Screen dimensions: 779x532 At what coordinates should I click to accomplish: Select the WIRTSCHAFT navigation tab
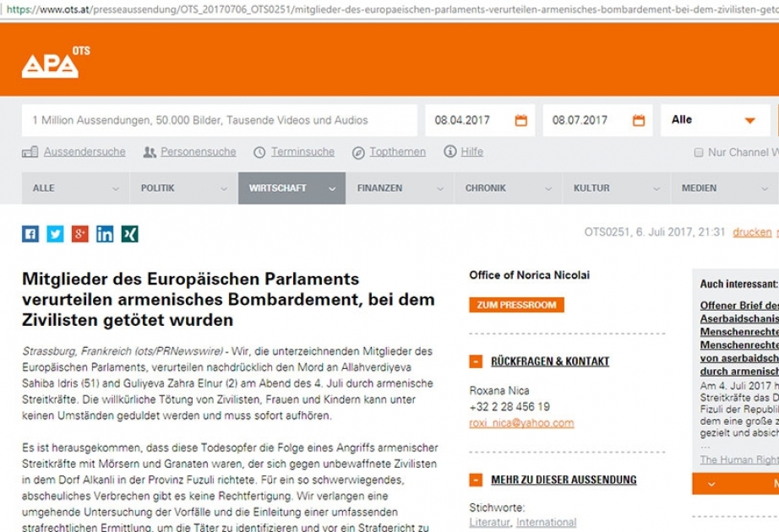pos(291,188)
